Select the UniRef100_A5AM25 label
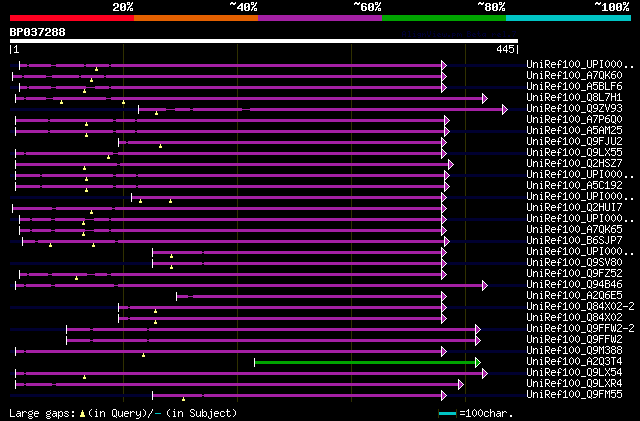Viewport: 640px width, 421px height. tap(574, 131)
